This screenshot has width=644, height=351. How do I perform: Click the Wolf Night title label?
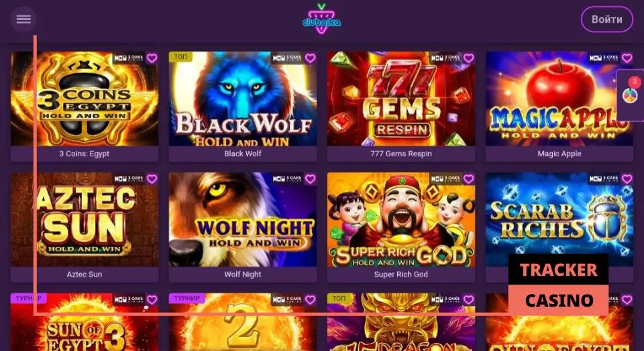pos(243,274)
